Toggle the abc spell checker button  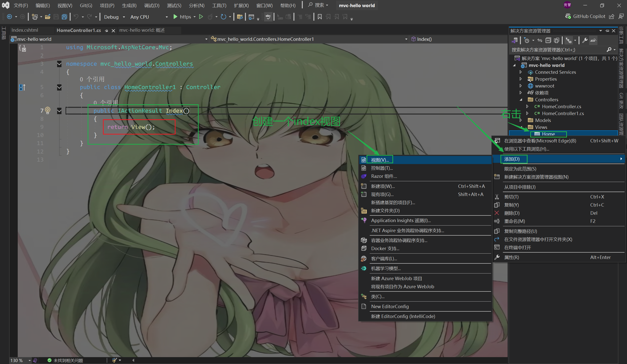click(x=268, y=17)
